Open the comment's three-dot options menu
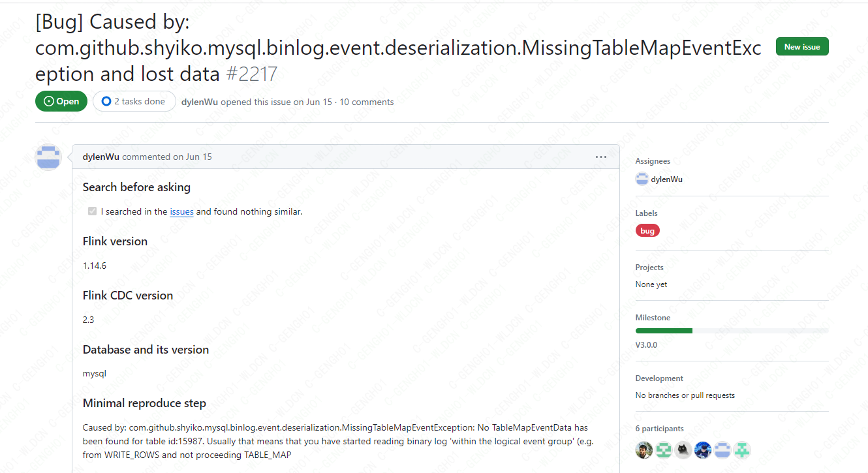The width and height of the screenshot is (868, 473). [601, 157]
